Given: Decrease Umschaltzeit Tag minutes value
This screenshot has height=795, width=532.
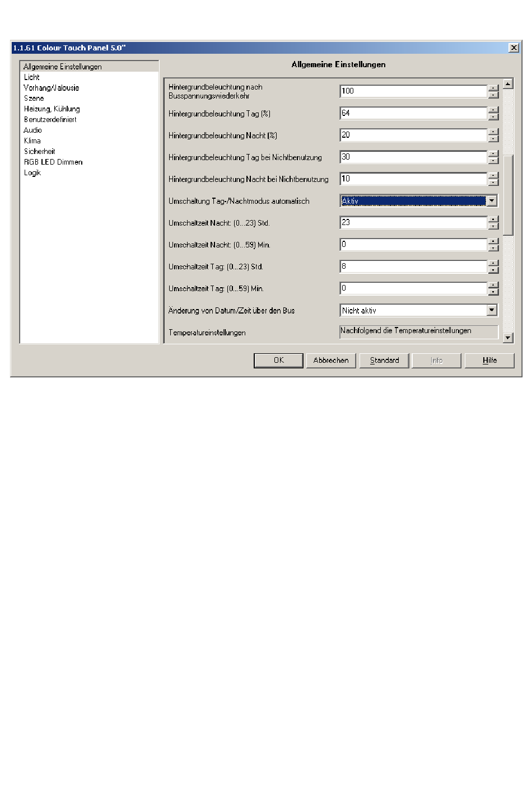Looking at the screenshot, I should [493, 292].
